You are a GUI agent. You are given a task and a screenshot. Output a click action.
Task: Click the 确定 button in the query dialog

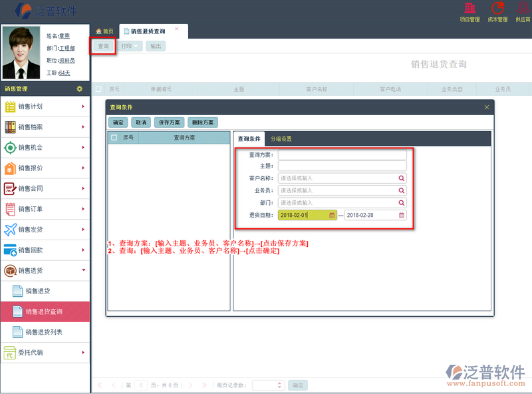[x=118, y=122]
